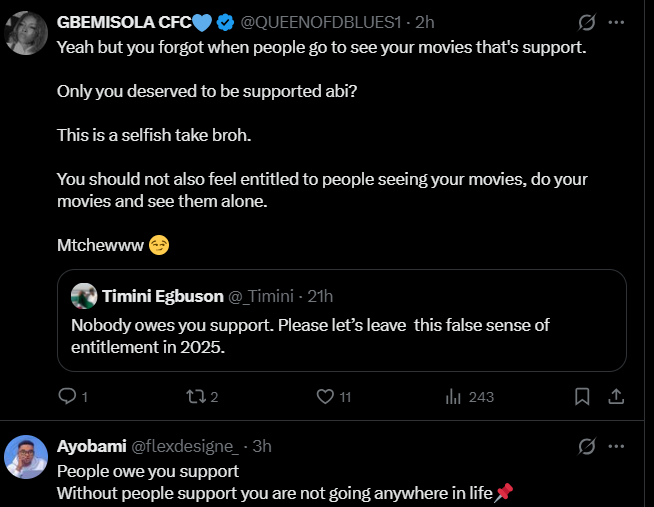Bookmark GBEMISOLA CFC's tweet

tap(582, 397)
